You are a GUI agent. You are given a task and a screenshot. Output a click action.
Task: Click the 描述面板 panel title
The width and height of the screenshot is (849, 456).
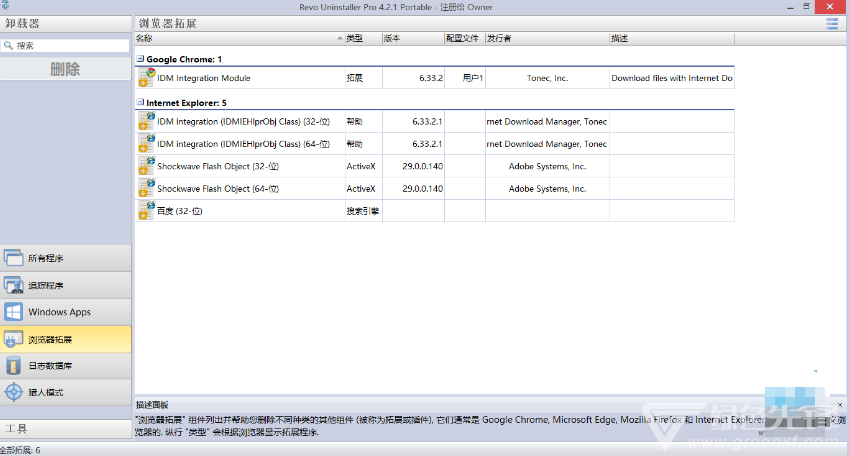(152, 405)
